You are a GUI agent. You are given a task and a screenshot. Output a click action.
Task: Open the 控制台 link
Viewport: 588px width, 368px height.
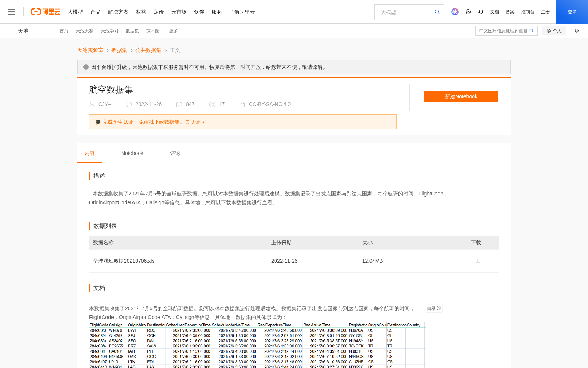coord(528,12)
